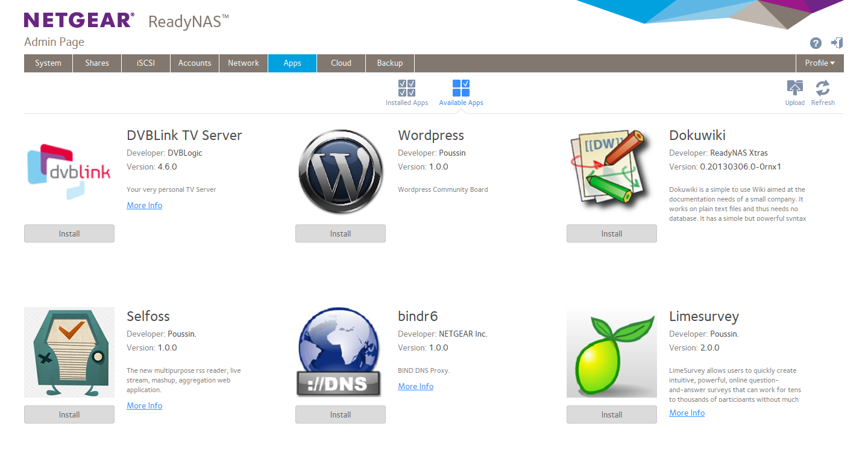Click the ReadyNAS Xtras developer name
868x470 pixels.
pos(739,153)
